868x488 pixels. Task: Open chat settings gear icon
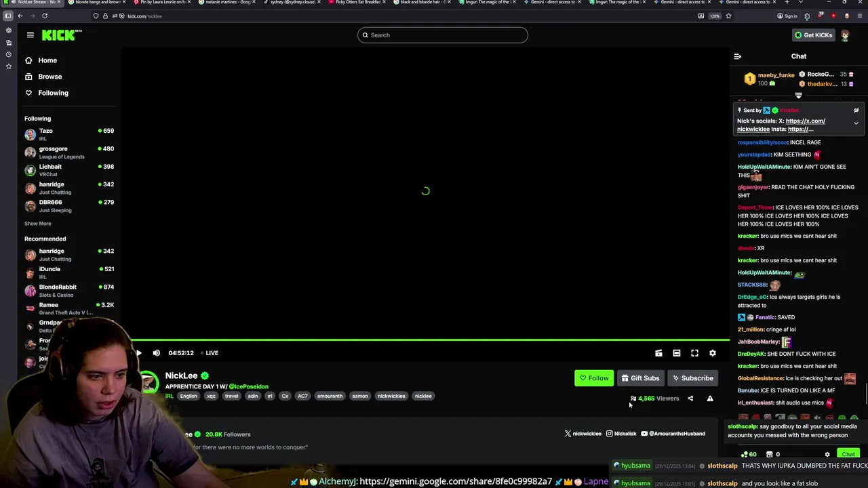click(x=827, y=455)
